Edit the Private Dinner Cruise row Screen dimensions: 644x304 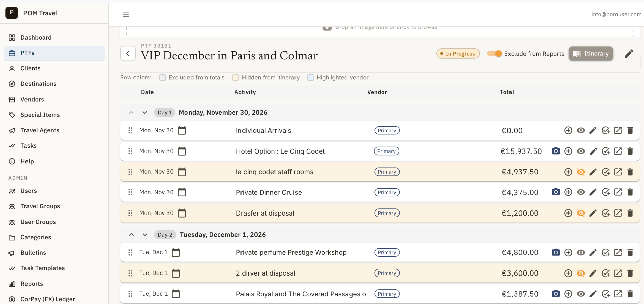click(593, 192)
